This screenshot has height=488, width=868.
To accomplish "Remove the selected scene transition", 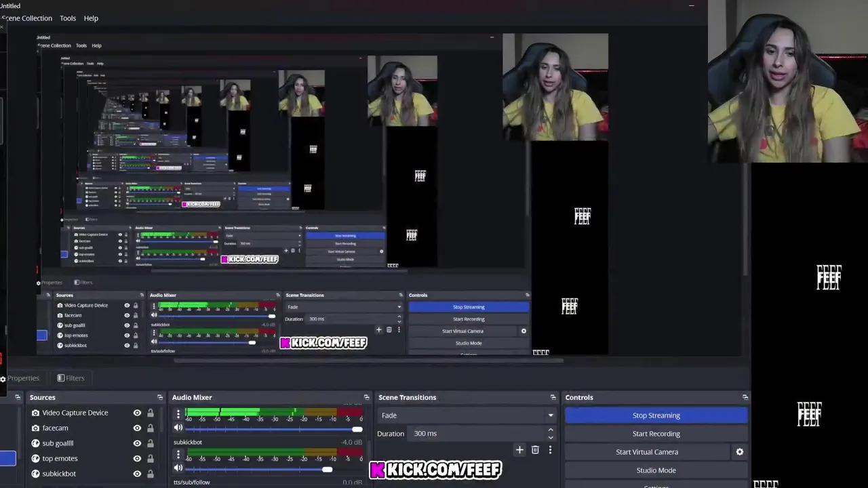I will (535, 449).
